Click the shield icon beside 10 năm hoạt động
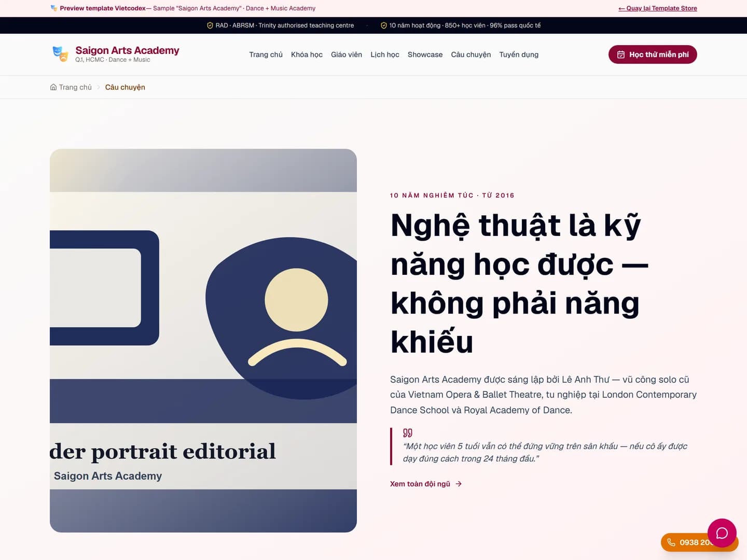Image resolution: width=747 pixels, height=560 pixels. (384, 25)
